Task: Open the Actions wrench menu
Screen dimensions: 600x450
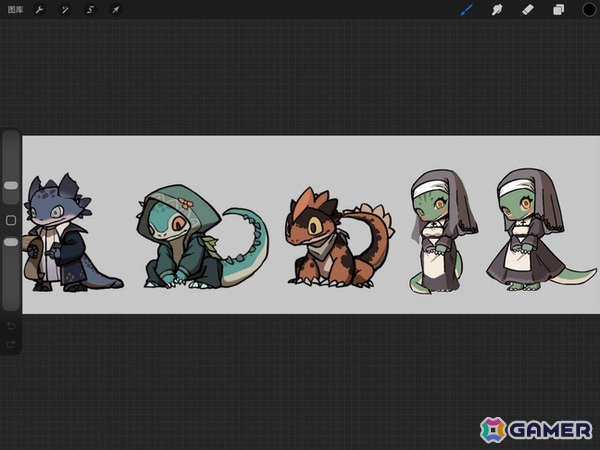Action: tap(39, 10)
